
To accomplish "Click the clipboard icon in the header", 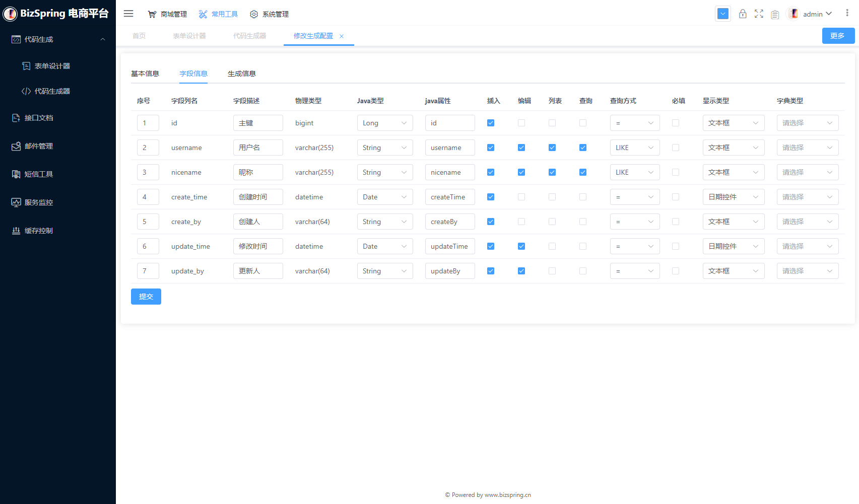I will [775, 14].
